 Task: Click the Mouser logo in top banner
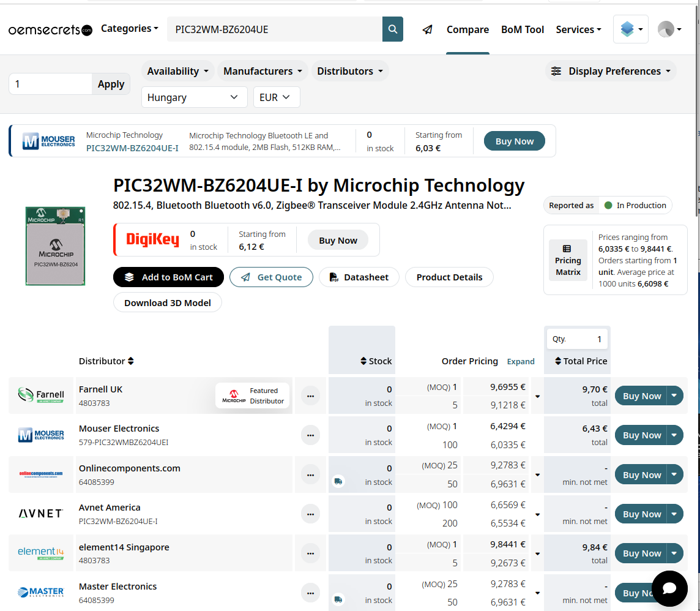[x=49, y=141]
